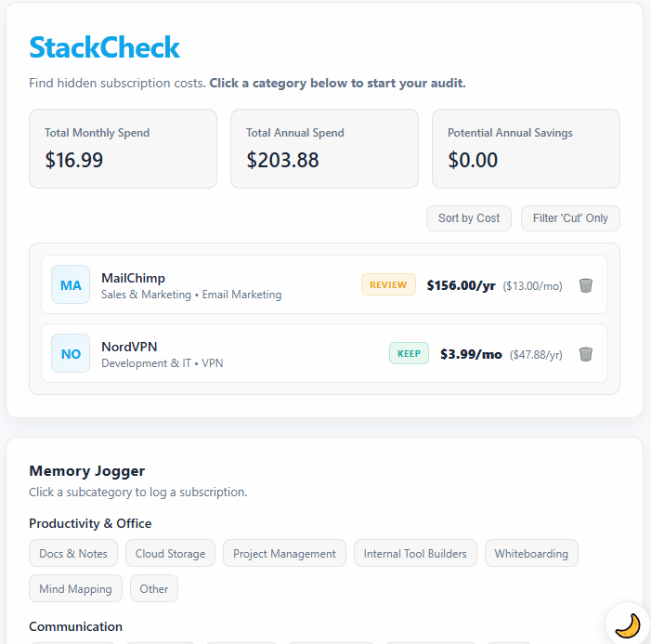
Task: Pick the Internal Tool Builders subcategory
Action: (x=415, y=554)
